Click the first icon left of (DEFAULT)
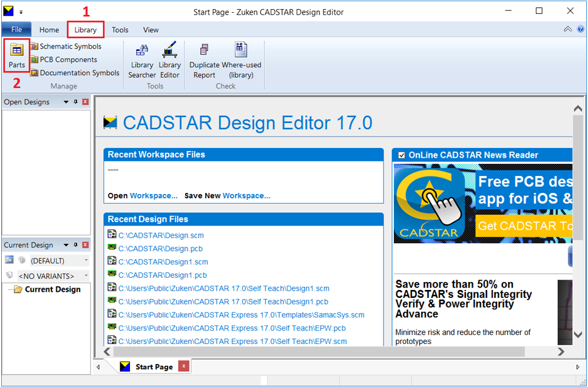The width and height of the screenshot is (588, 387). click(x=9, y=260)
